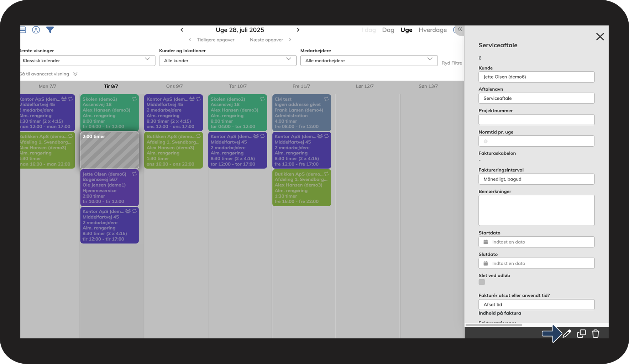Image resolution: width=629 pixels, height=364 pixels.
Task: Click the Slutdato date input
Action: 536,263
